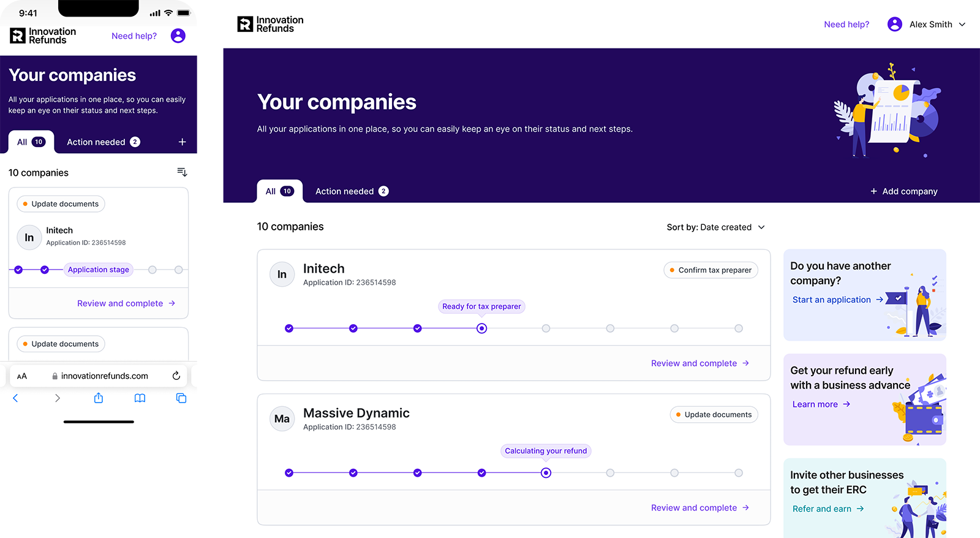The width and height of the screenshot is (980, 538).
Task: Tap the AA text size menu in Safari
Action: click(x=22, y=376)
